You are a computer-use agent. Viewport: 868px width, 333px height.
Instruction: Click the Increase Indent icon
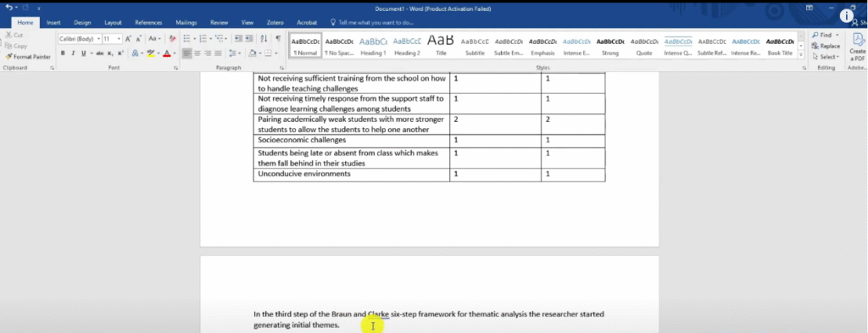click(249, 39)
